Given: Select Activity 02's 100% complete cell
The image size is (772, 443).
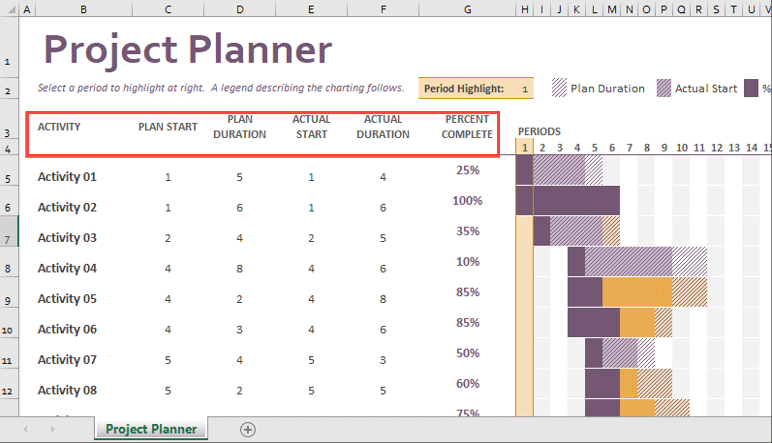Looking at the screenshot, I should pos(468,201).
